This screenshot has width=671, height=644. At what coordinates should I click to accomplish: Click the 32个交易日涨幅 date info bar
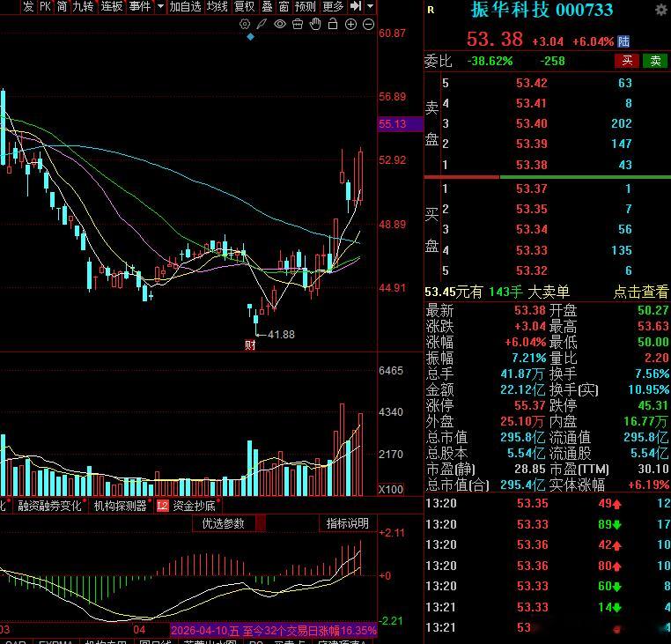(x=274, y=630)
